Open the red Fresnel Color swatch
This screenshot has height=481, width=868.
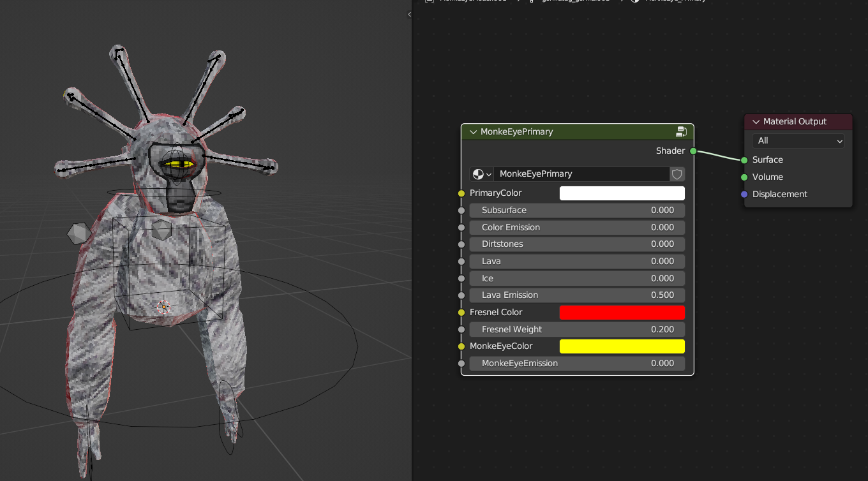pos(622,312)
